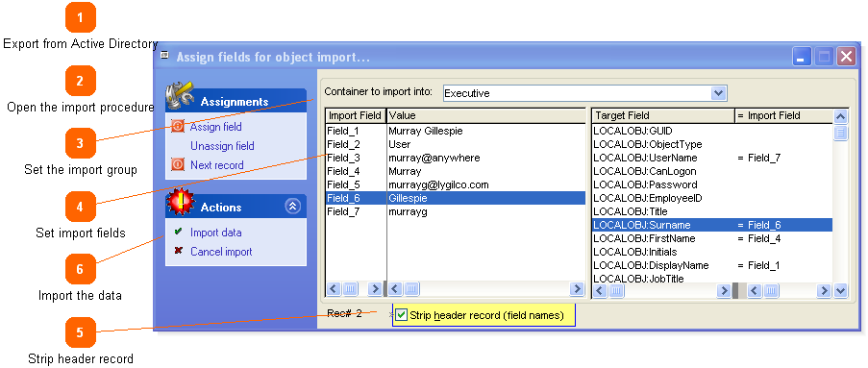Viewport: 868px width, 368px height.
Task: Minimize the Assign fields window
Action: point(801,57)
